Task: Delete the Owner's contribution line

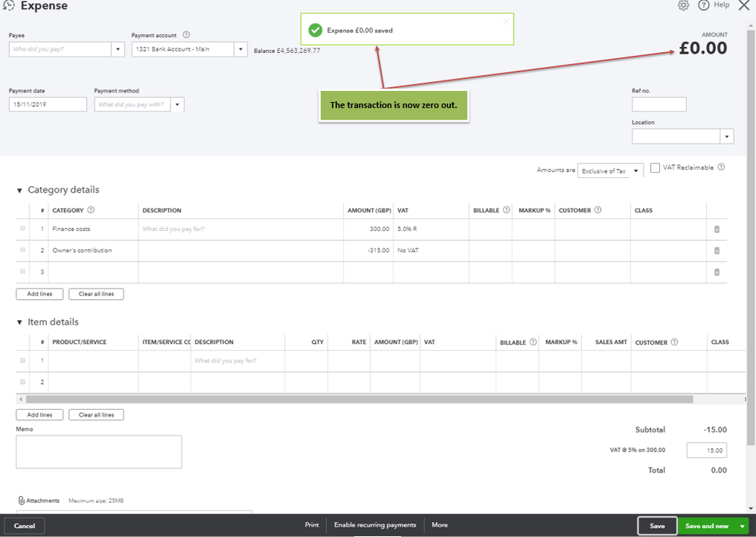Action: coord(717,251)
